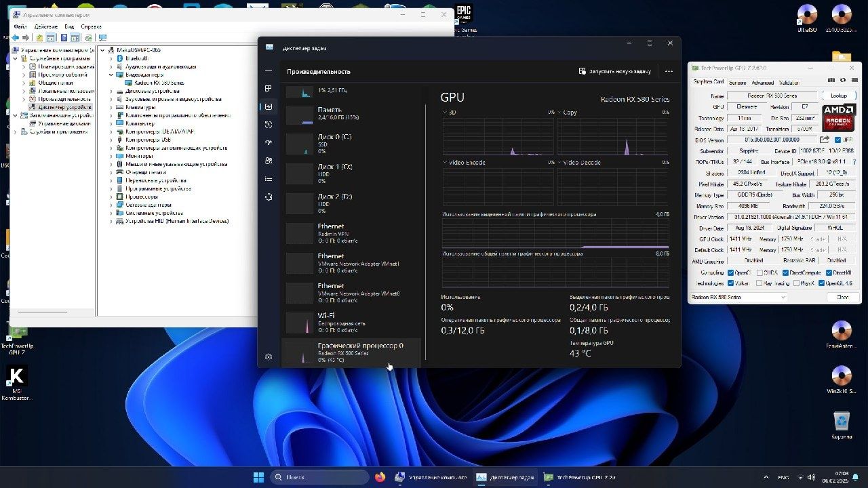Click the taskbar Поиск search box
868x488 pixels.
(320, 477)
